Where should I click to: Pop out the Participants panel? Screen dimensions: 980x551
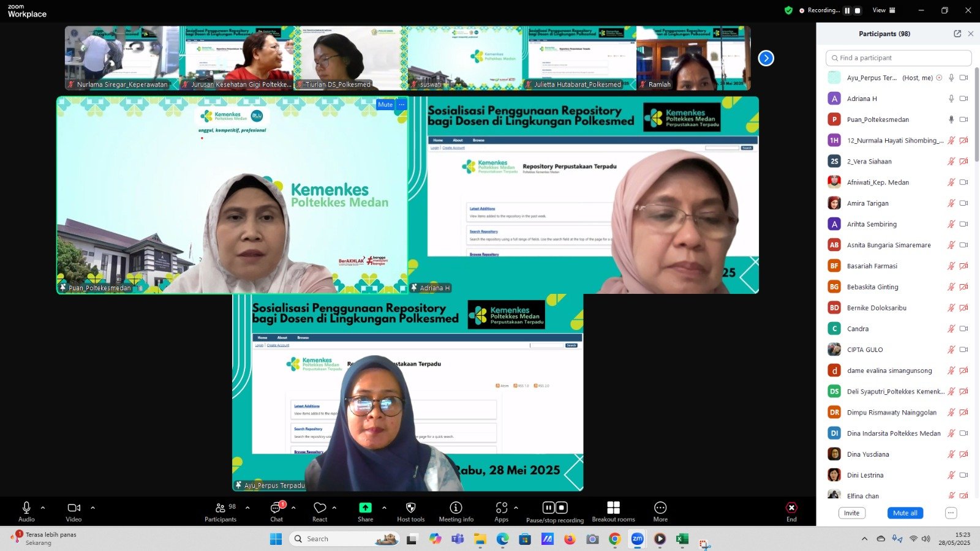957,34
